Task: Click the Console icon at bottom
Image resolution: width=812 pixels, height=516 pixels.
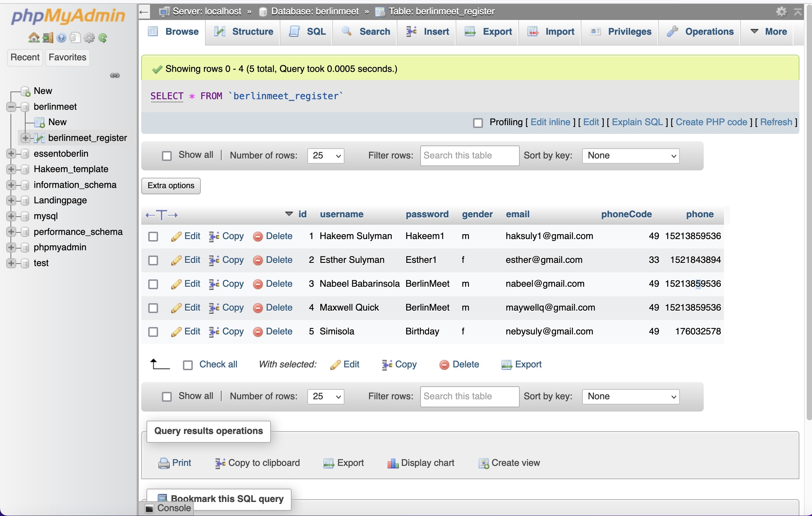Action: pos(149,508)
